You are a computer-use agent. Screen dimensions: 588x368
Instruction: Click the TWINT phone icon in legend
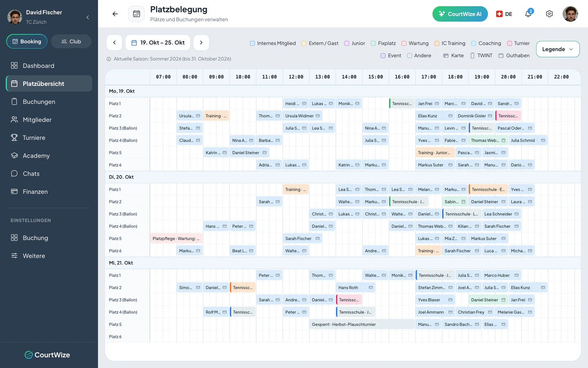click(472, 56)
